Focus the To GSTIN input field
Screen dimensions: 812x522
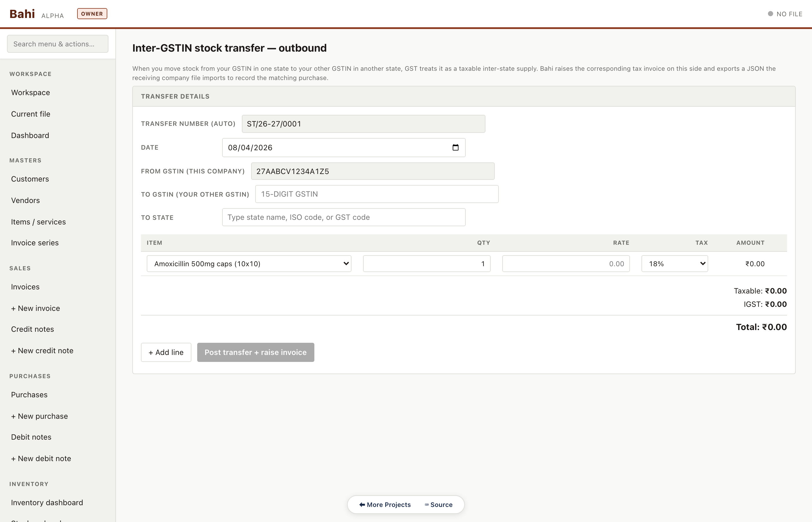(376, 194)
